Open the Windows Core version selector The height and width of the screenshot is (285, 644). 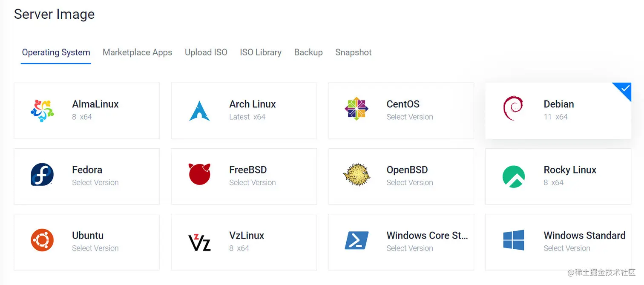point(410,248)
